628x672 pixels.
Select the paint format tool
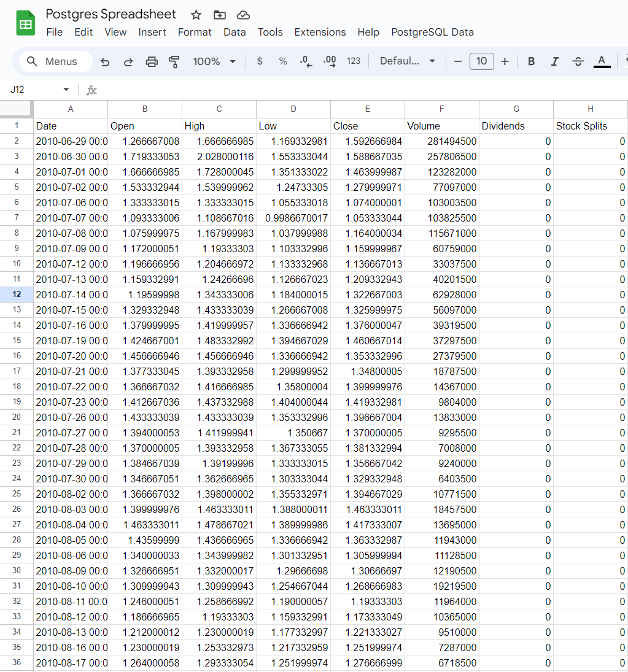pos(175,61)
